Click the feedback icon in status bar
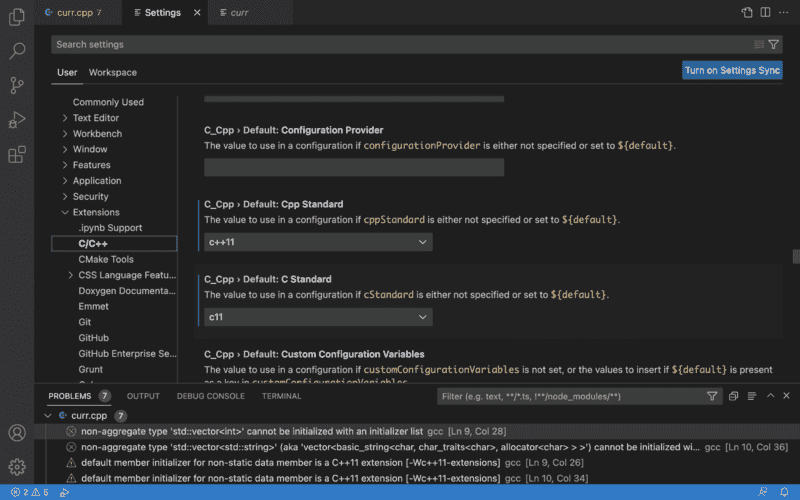This screenshot has width=800, height=500. tap(763, 492)
